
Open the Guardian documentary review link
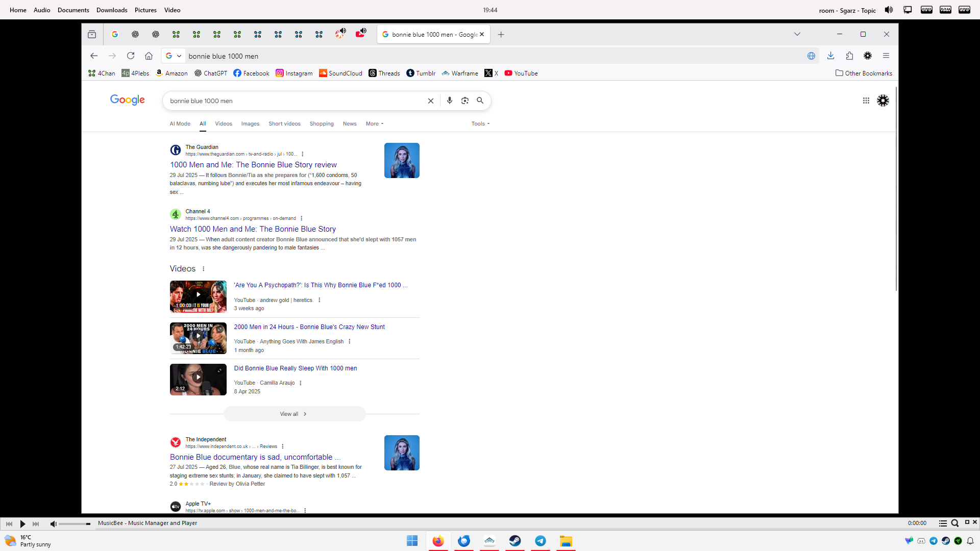254,165
